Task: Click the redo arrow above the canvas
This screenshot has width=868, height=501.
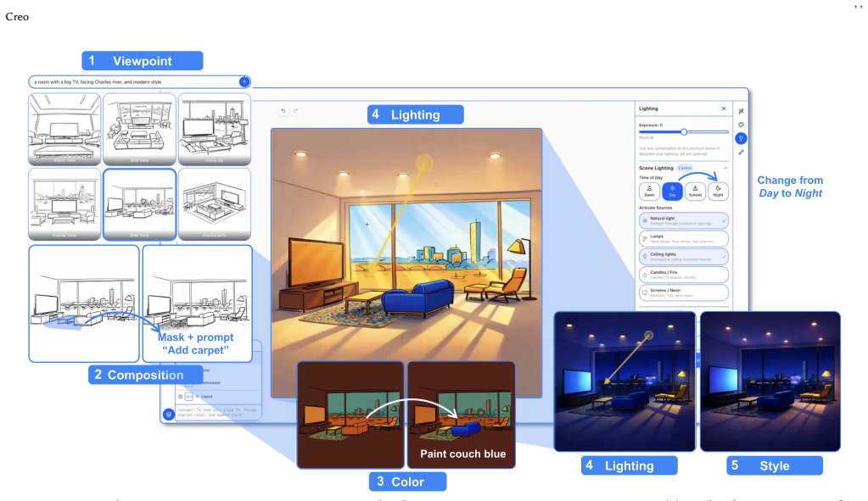Action: click(295, 111)
